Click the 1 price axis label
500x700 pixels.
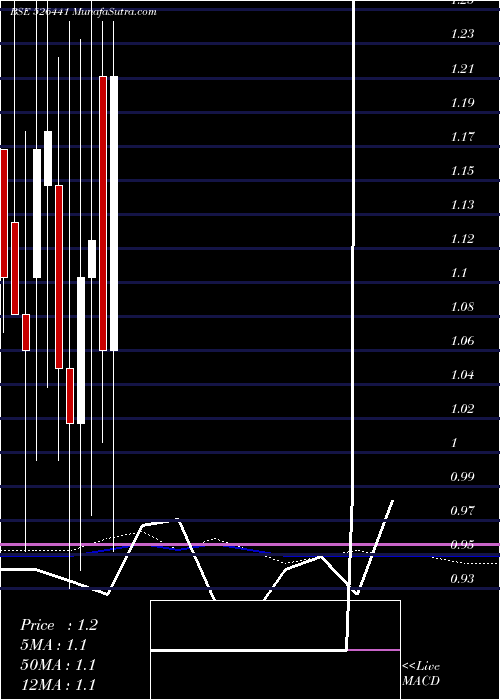pyautogui.click(x=455, y=442)
